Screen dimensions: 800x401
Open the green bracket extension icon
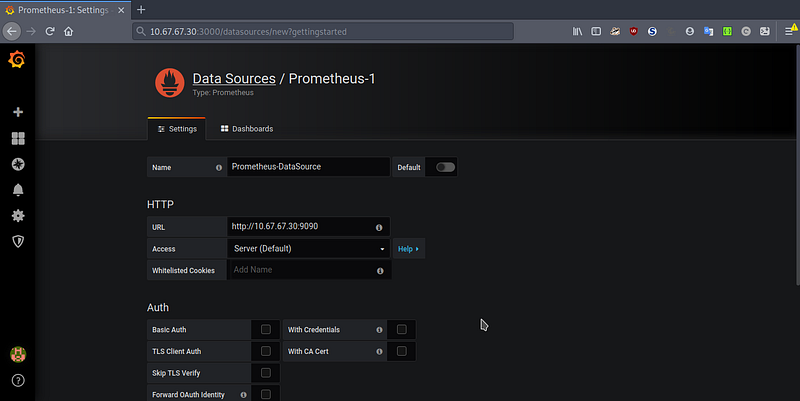coord(727,31)
